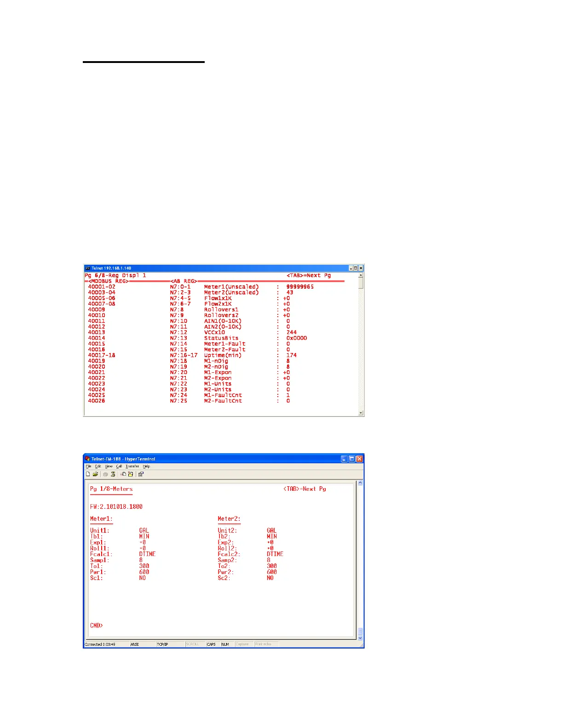Image resolution: width=563 pixels, height=728 pixels.
Task: Click Modbus register '40017-18'
Action: click(x=102, y=355)
